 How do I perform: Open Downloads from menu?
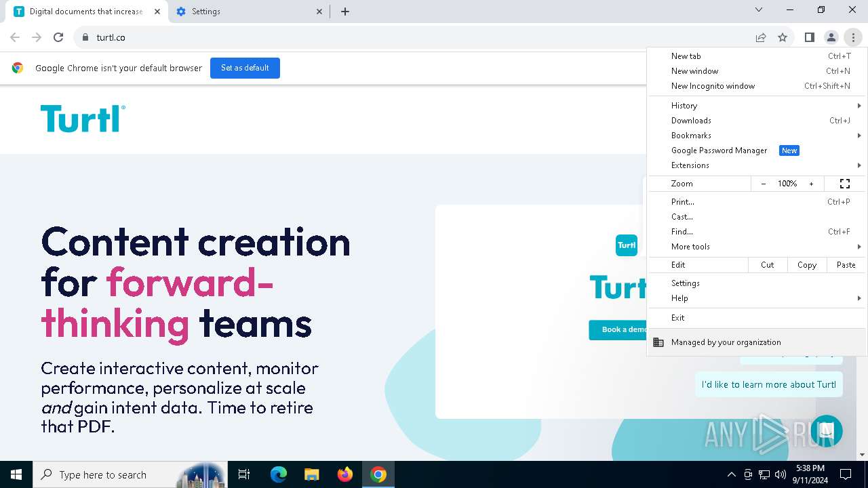click(x=757, y=121)
